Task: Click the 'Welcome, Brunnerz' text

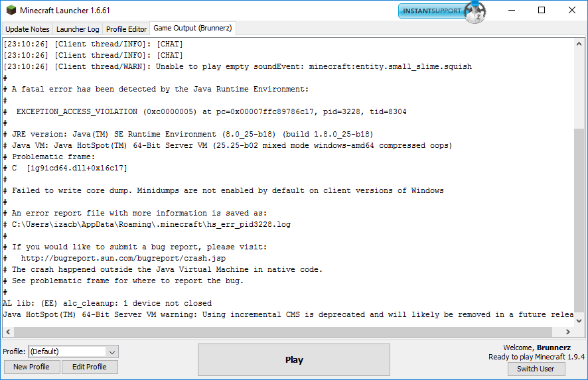Action: 537,348
